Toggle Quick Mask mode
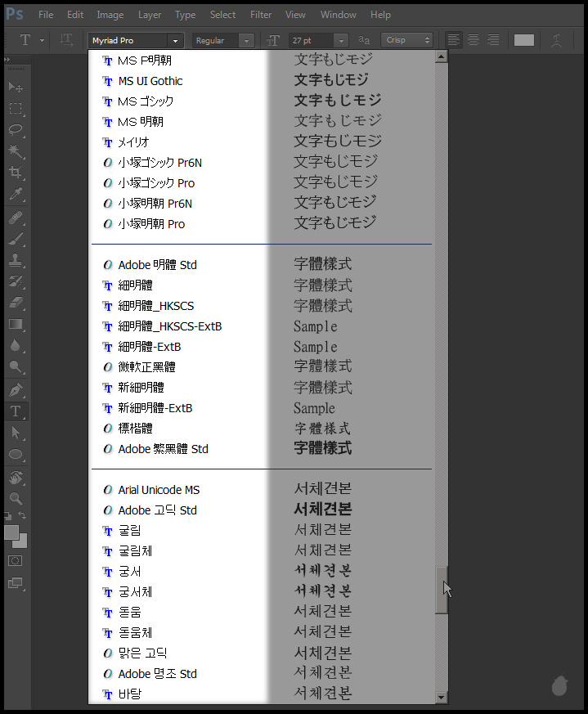This screenshot has width=588, height=714. click(x=16, y=561)
